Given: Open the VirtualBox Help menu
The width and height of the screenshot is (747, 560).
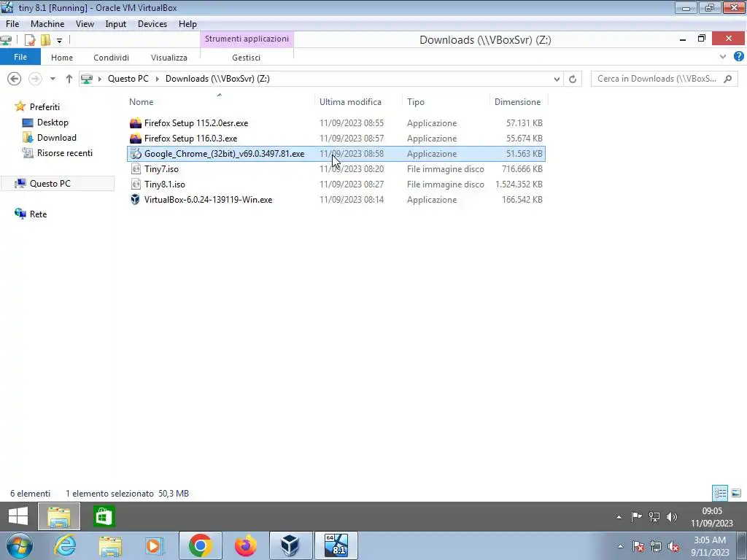Looking at the screenshot, I should [187, 24].
